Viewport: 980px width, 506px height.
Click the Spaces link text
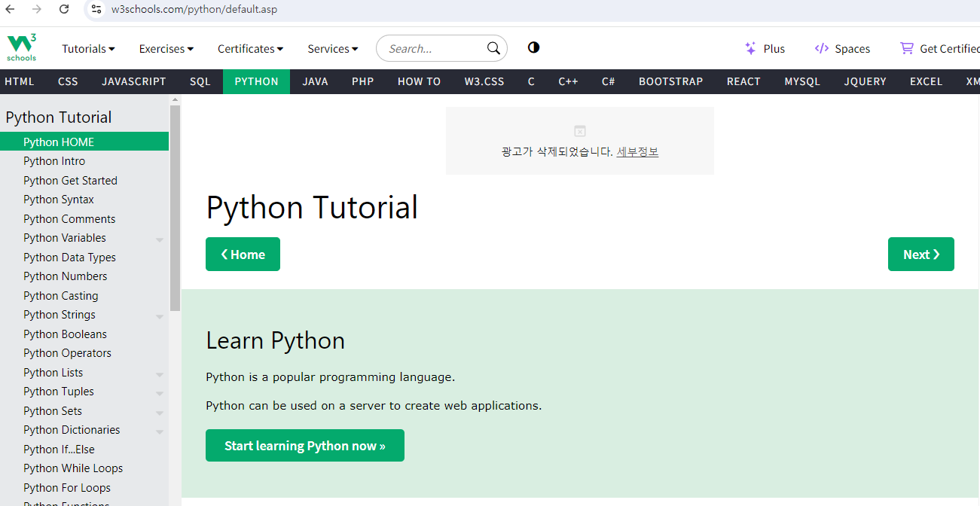click(853, 49)
